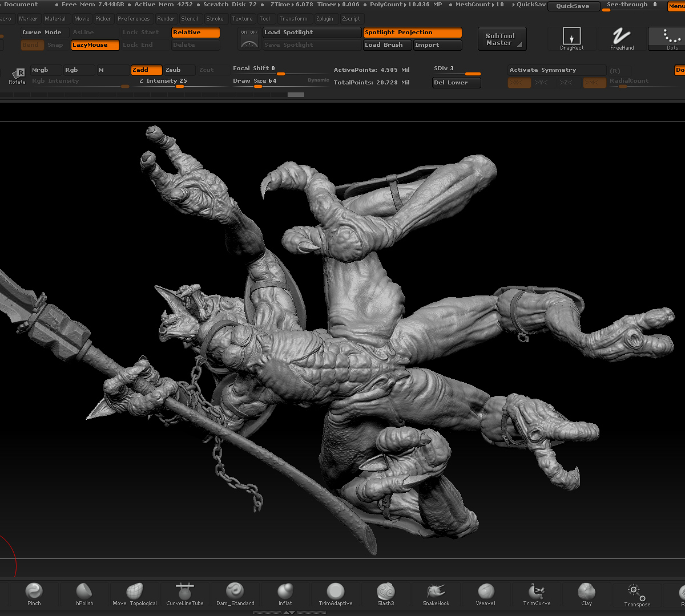Open the Texture menu
The image size is (685, 616).
(242, 19)
